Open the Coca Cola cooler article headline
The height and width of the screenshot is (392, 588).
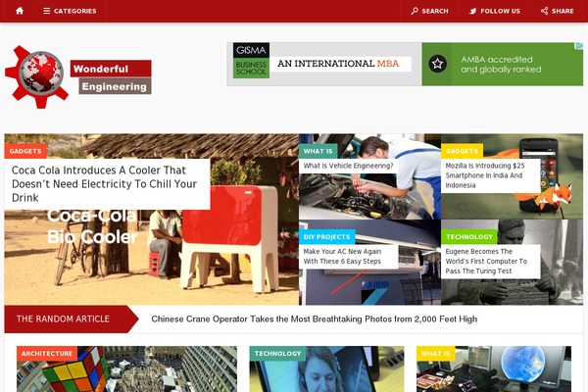(x=104, y=184)
